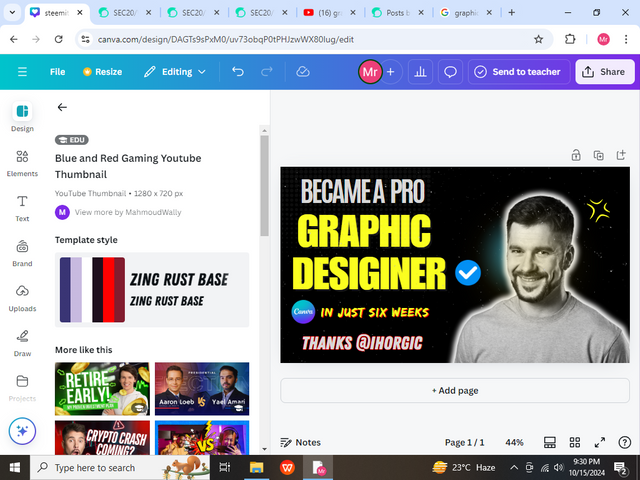Click the taskbar search box
640x480 pixels.
(x=120, y=467)
